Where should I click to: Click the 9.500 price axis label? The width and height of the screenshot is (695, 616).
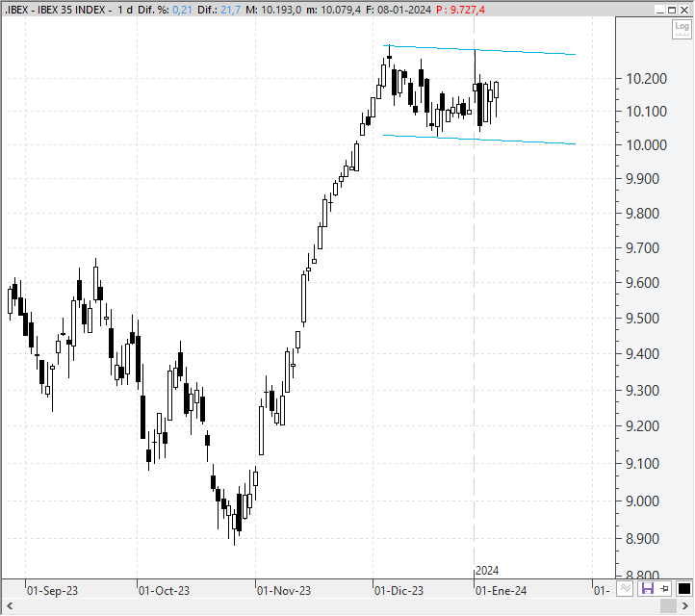(x=642, y=319)
